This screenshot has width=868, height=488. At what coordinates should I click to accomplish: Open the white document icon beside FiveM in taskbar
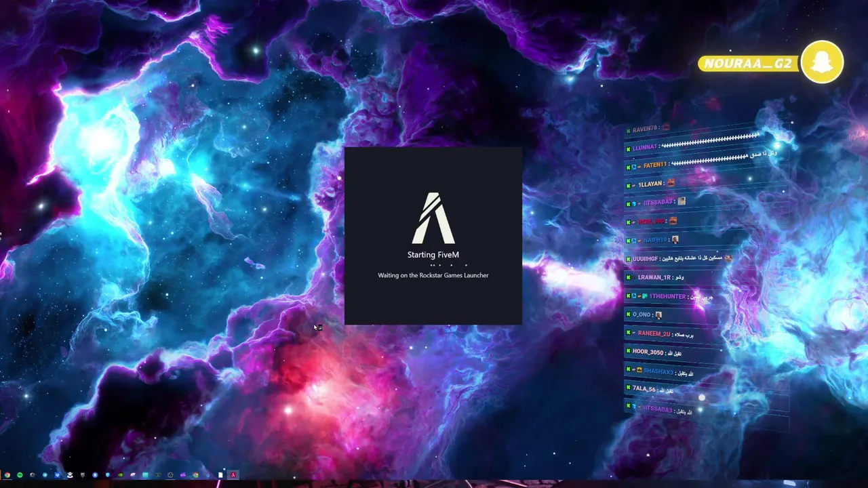pos(220,475)
